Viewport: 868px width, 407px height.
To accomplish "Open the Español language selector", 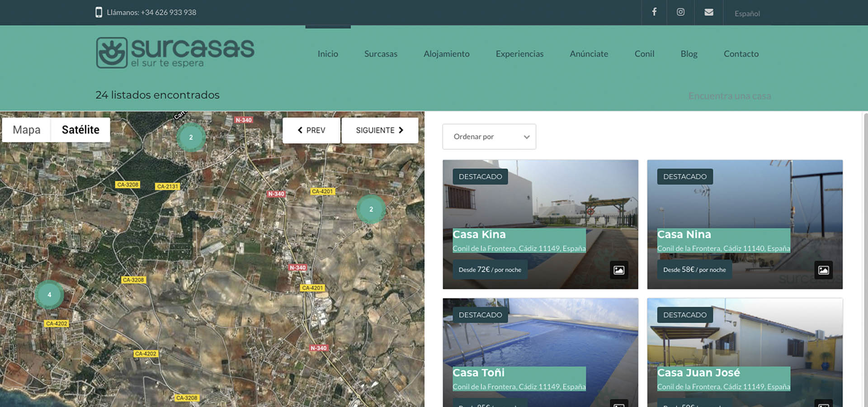I will tap(747, 14).
